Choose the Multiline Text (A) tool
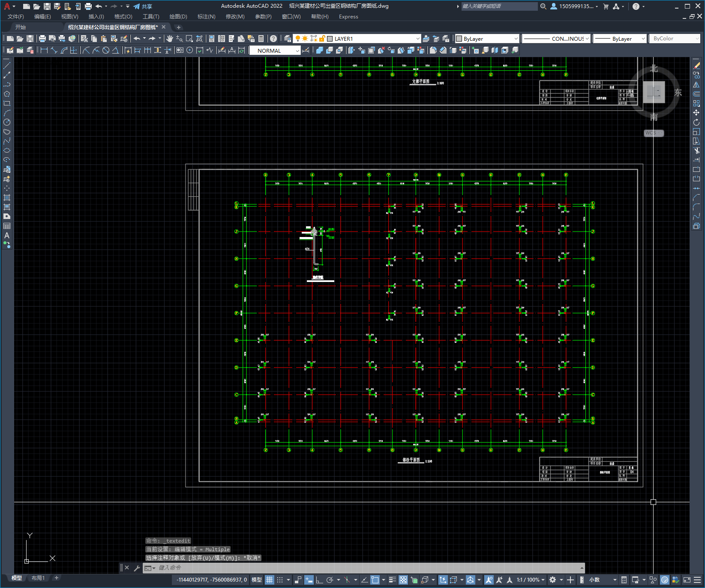This screenshot has width=705, height=588. [x=7, y=235]
